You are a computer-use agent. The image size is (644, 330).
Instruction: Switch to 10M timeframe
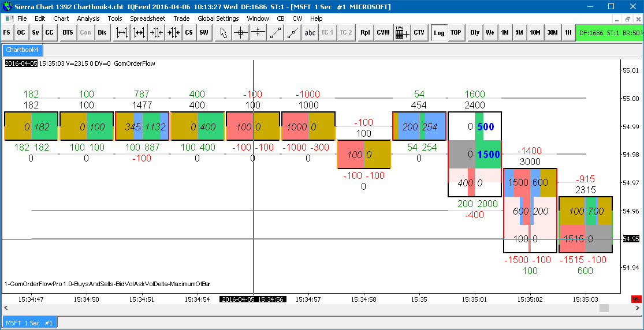coord(535,33)
